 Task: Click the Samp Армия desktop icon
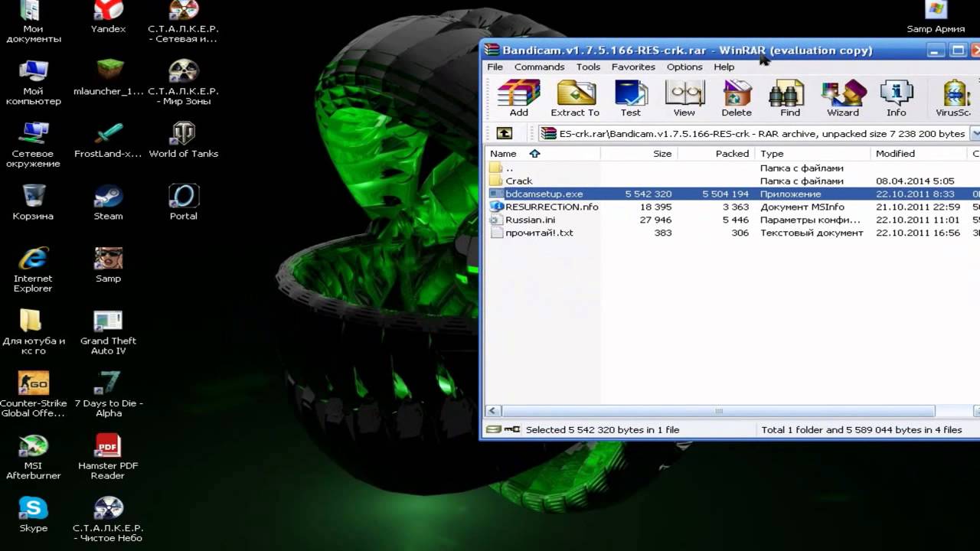click(x=936, y=18)
